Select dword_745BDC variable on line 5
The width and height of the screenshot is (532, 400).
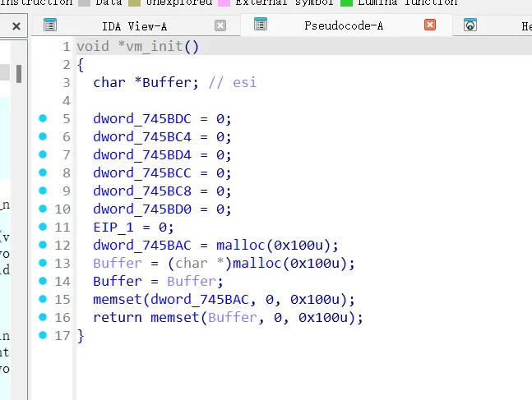click(142, 118)
